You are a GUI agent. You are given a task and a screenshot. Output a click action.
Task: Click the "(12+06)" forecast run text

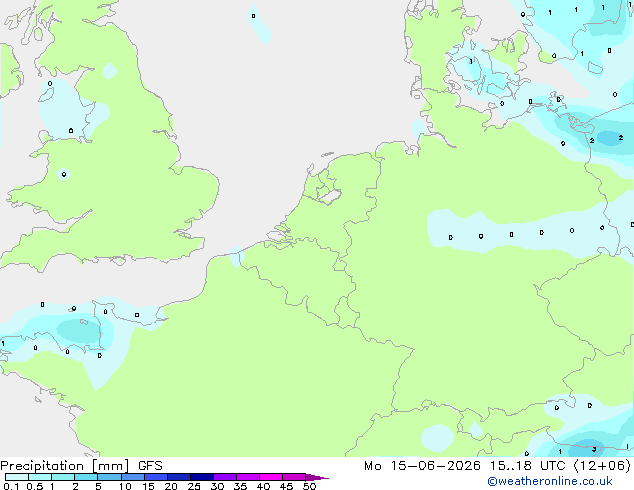[602, 466]
